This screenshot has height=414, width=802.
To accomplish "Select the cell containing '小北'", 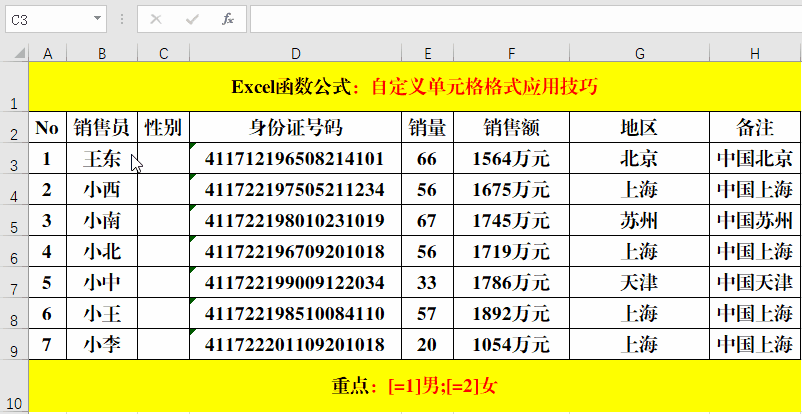I will click(102, 251).
